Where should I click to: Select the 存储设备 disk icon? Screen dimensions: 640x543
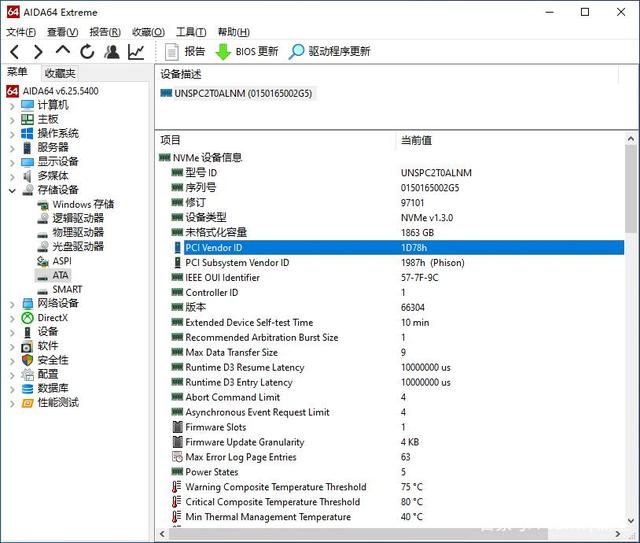[x=28, y=190]
